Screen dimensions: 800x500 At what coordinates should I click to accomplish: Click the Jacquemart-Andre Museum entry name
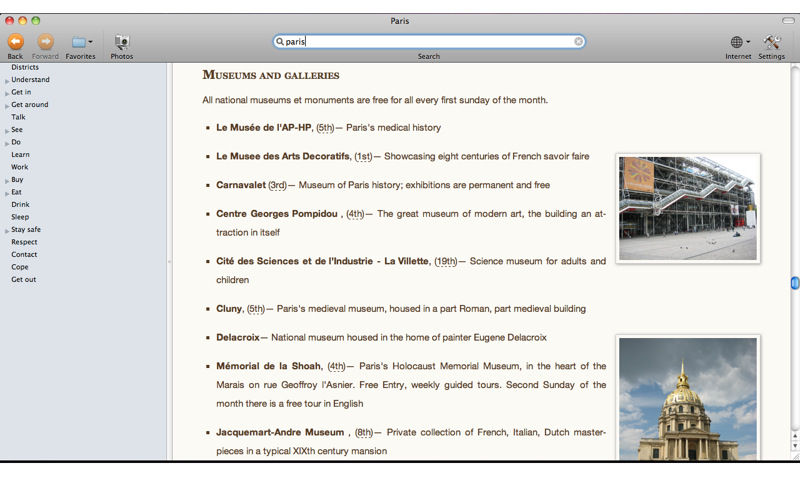click(280, 432)
